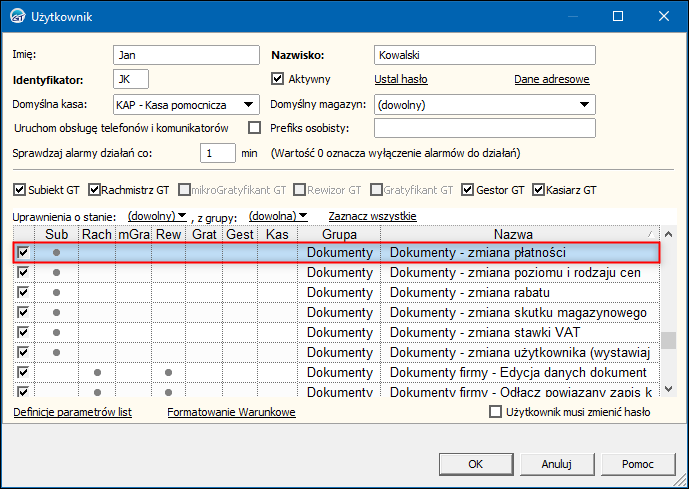689x489 pixels.
Task: Toggle the Subiekt GT checkbox
Action: (x=19, y=189)
